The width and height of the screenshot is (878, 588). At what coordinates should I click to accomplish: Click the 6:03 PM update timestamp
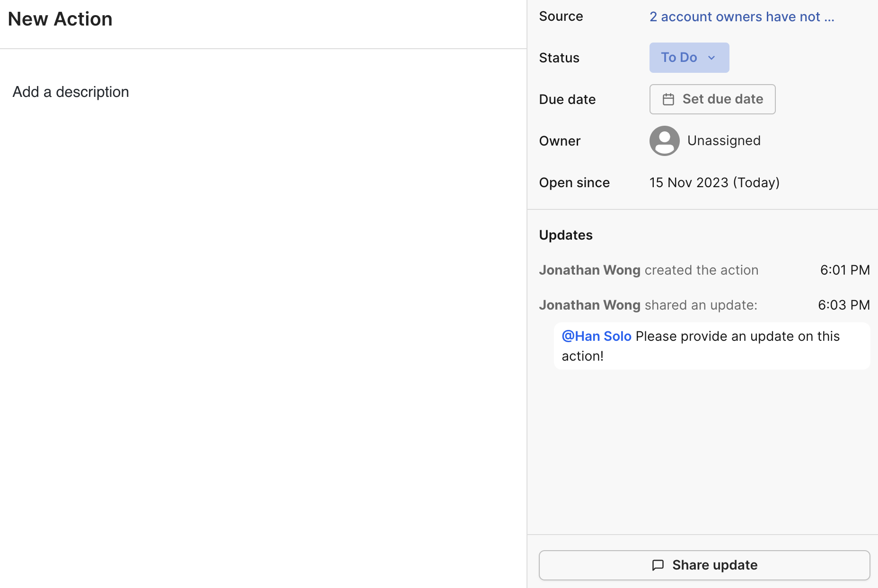(844, 305)
